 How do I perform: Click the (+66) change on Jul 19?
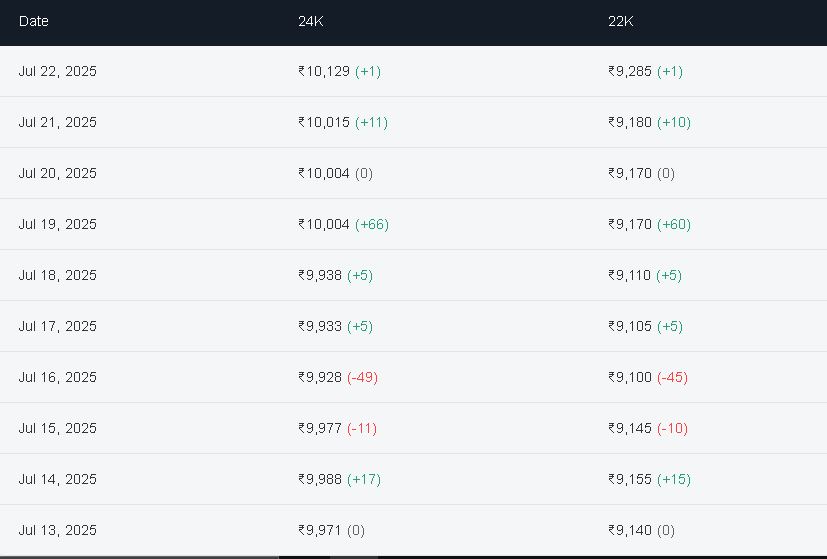(x=372, y=225)
